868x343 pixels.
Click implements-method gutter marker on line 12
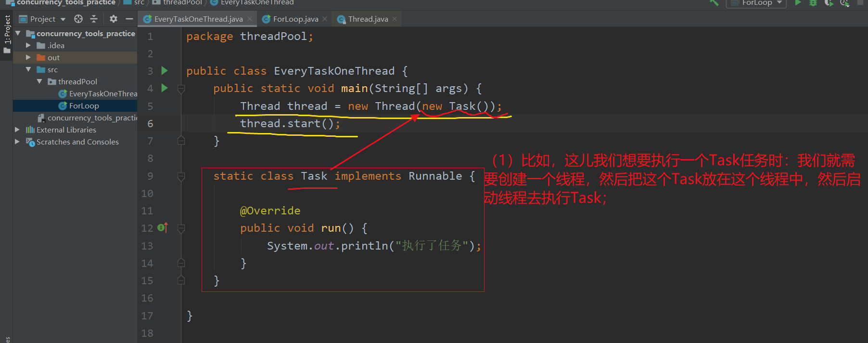[163, 227]
